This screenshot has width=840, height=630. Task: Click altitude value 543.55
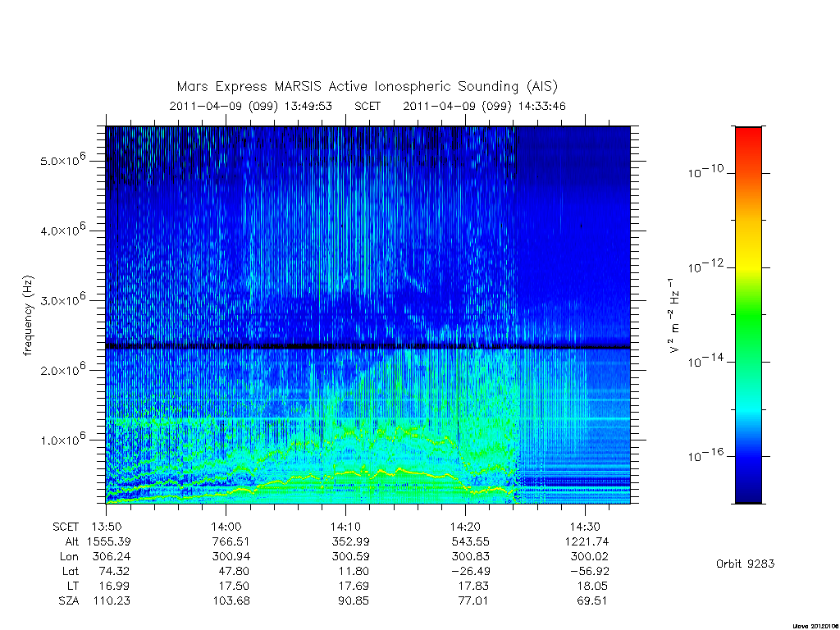coord(470,541)
